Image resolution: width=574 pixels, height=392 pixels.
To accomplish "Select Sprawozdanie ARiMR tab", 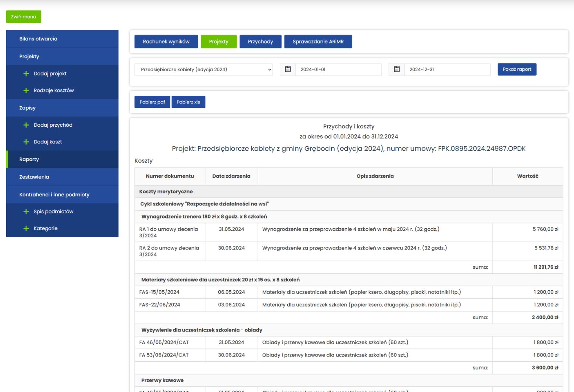I will [318, 42].
